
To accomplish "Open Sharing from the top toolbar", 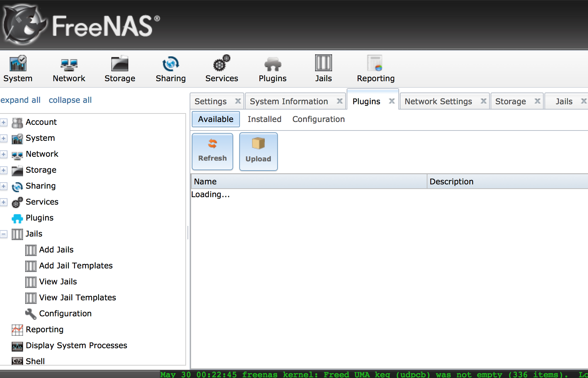I will 170,69.
